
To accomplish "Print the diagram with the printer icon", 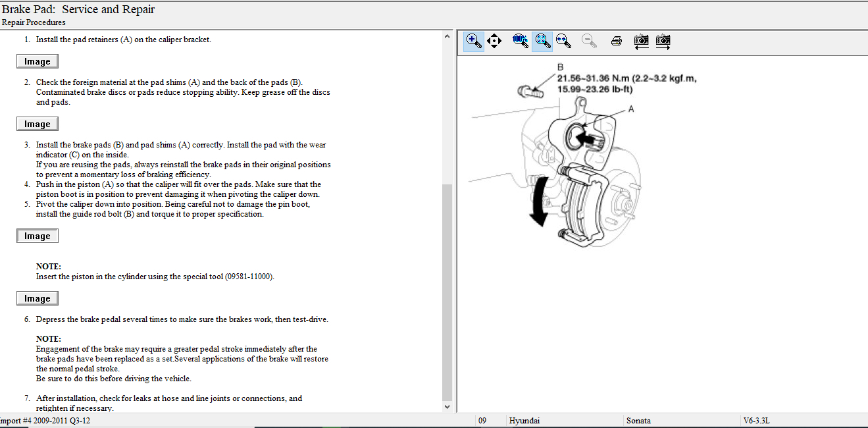I will pos(617,41).
